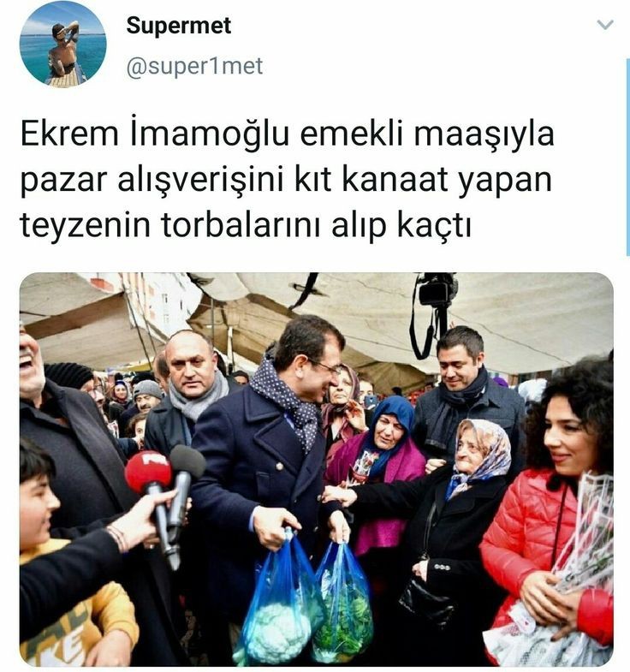Select the tweet text starting 'Ekrem İmamoğlu'
Screen dimensions: 630x672
(x=287, y=179)
